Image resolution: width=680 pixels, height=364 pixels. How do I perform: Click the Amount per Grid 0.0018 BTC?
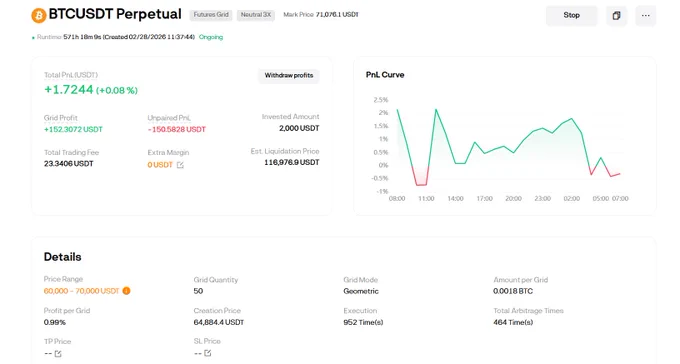(x=513, y=291)
